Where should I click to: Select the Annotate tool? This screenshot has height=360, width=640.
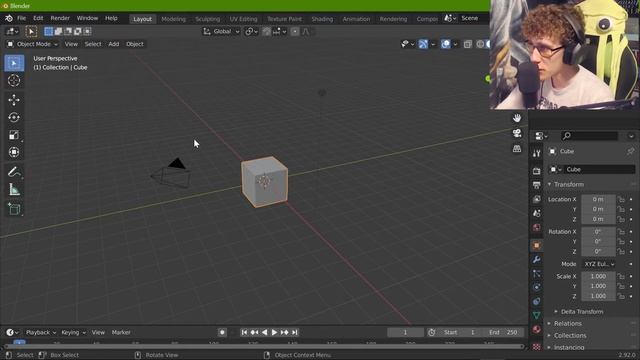click(x=14, y=172)
